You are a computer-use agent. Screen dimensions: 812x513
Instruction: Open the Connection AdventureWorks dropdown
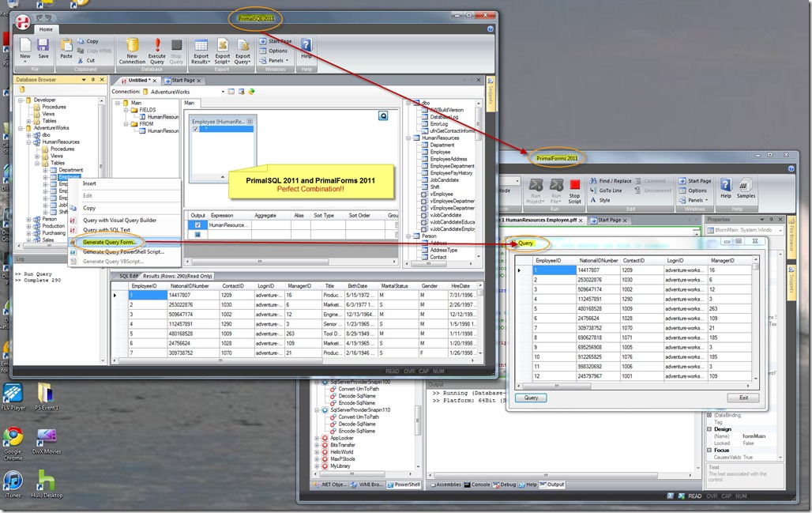point(224,92)
